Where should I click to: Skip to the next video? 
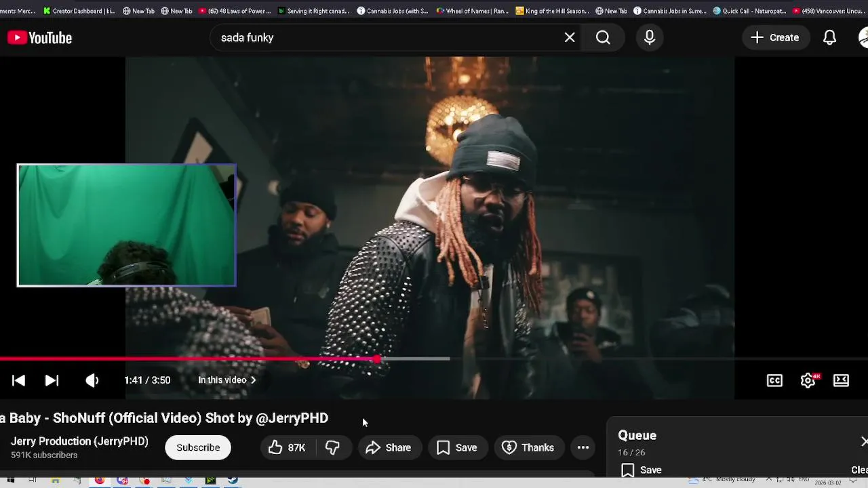(x=52, y=380)
